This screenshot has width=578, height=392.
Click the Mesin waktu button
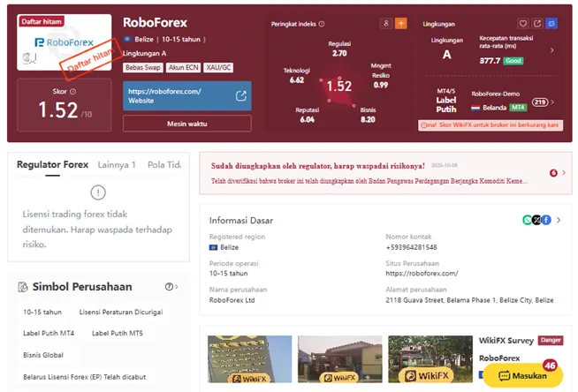(x=187, y=124)
